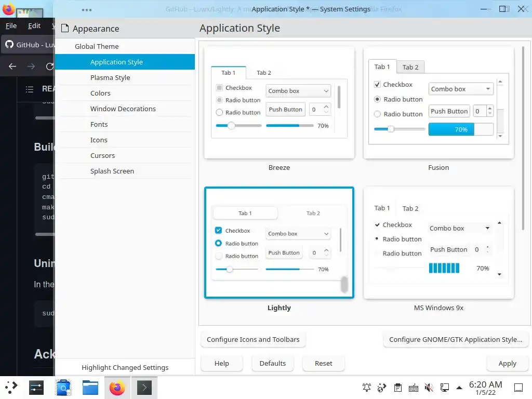This screenshot has height=399, width=532.
Task: Click the keyboard tray icon
Action: [x=414, y=388]
